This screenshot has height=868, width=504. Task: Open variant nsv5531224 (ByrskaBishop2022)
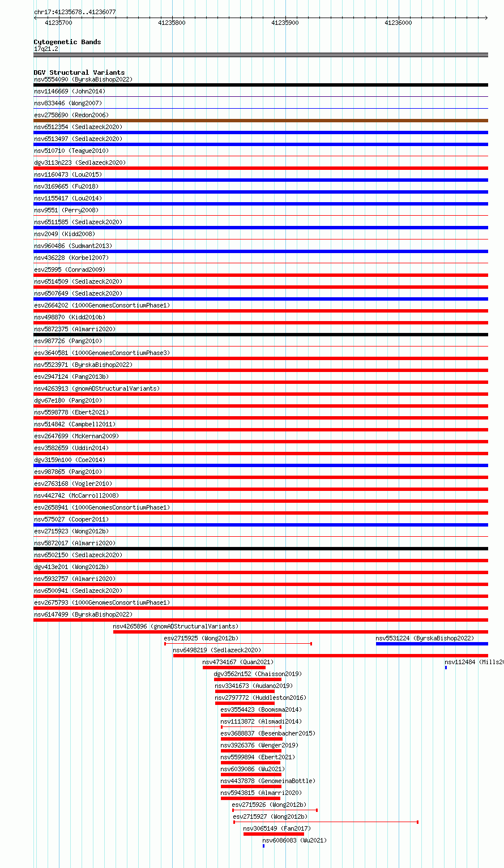click(425, 638)
